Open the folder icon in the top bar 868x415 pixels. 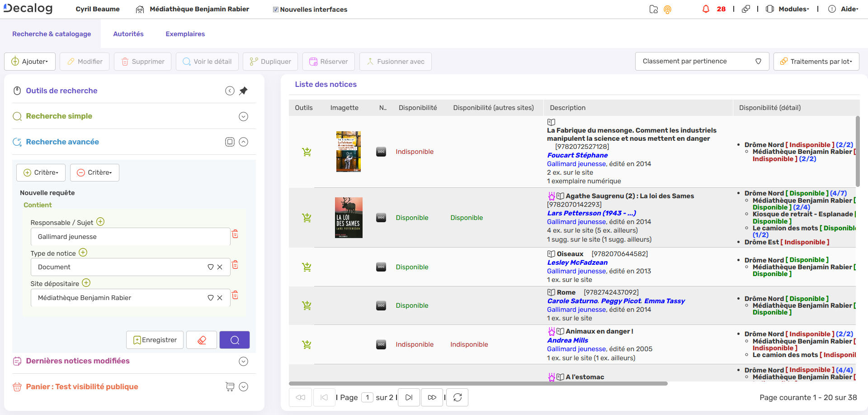[653, 9]
